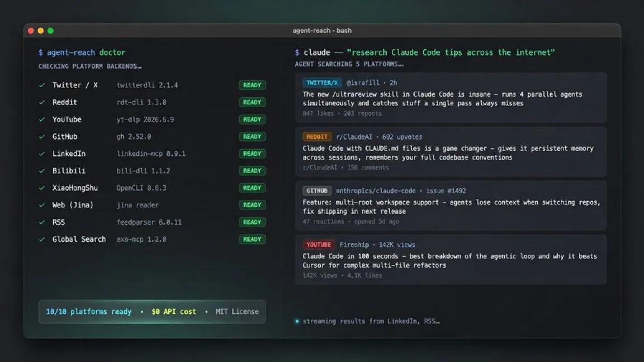Click the checkmark beside Bilibili
Image resolution: width=644 pixels, height=362 pixels.
point(41,171)
